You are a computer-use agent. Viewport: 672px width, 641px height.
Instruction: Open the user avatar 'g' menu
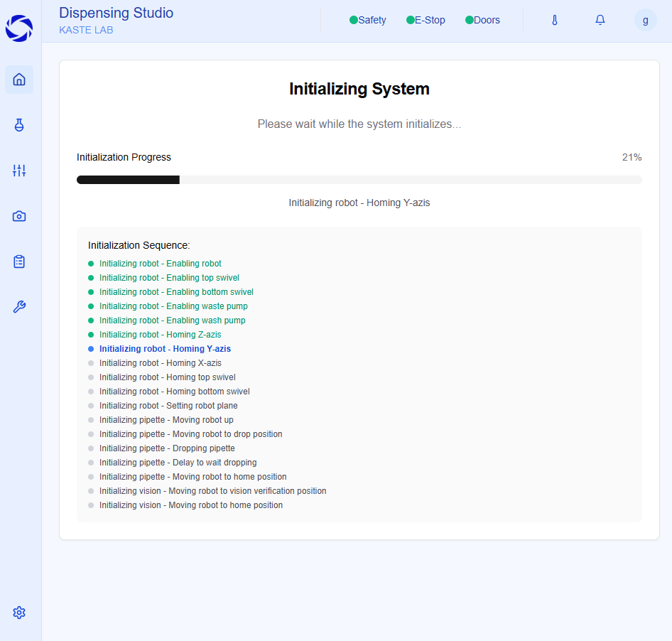[645, 20]
